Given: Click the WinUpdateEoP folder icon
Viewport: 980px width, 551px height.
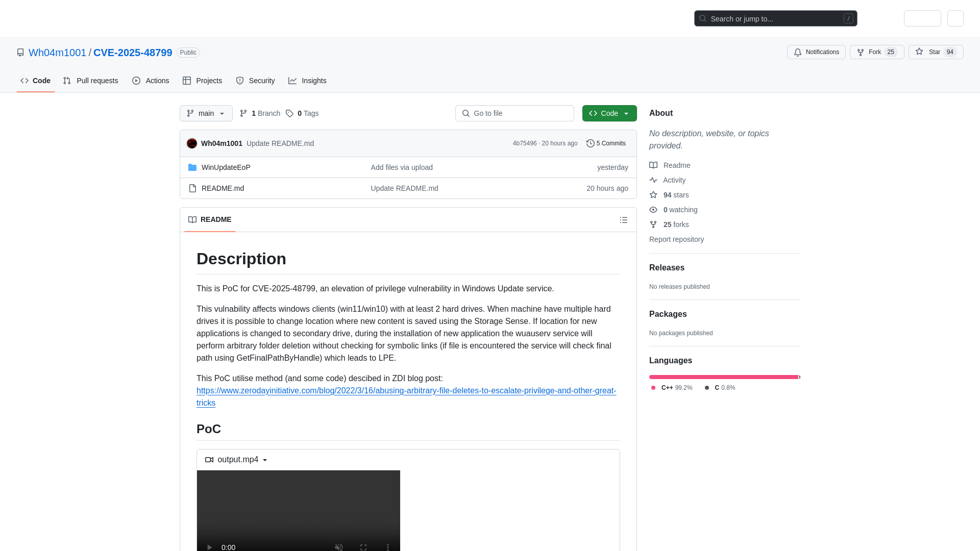Looking at the screenshot, I should (192, 167).
